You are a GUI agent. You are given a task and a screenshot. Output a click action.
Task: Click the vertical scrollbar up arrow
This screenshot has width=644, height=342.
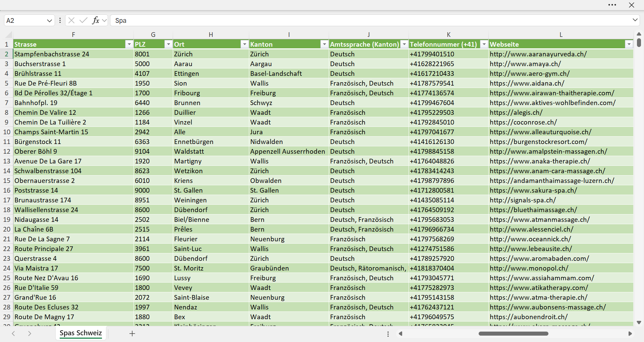tap(639, 34)
